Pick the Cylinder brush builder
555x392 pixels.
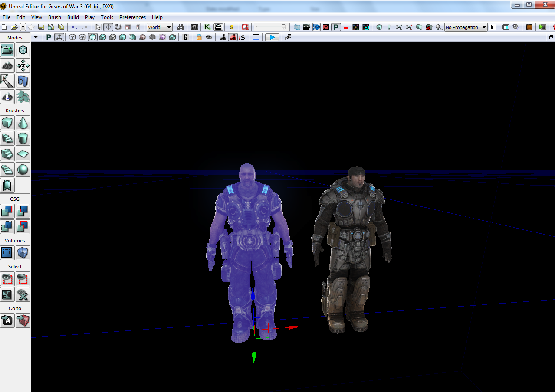pos(23,138)
